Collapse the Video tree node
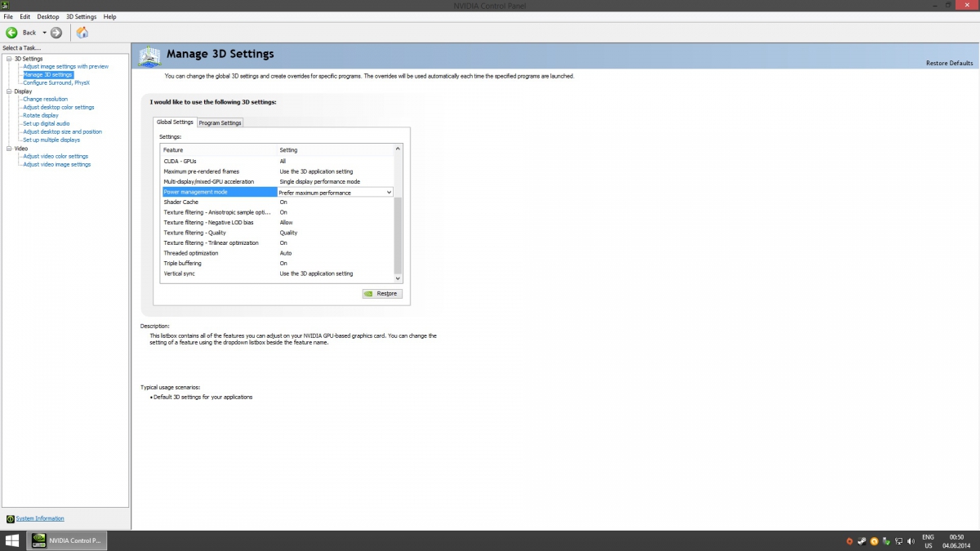 click(x=8, y=149)
